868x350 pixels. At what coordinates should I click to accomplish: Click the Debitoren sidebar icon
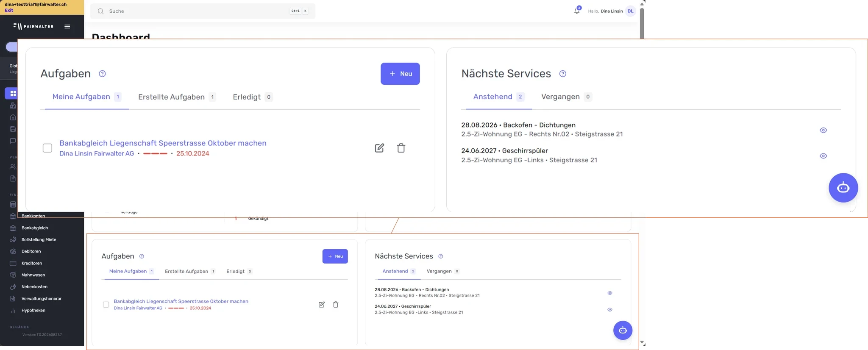click(13, 251)
